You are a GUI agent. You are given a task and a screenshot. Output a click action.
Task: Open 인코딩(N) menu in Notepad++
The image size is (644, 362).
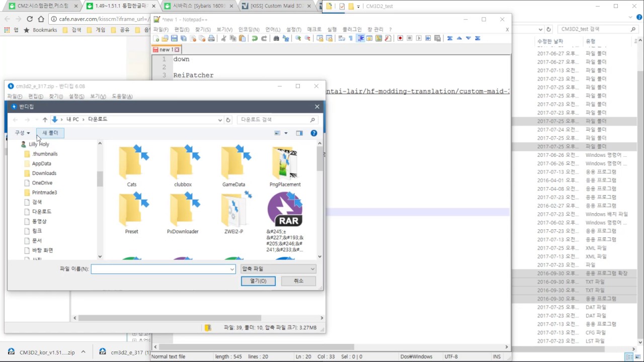(249, 30)
